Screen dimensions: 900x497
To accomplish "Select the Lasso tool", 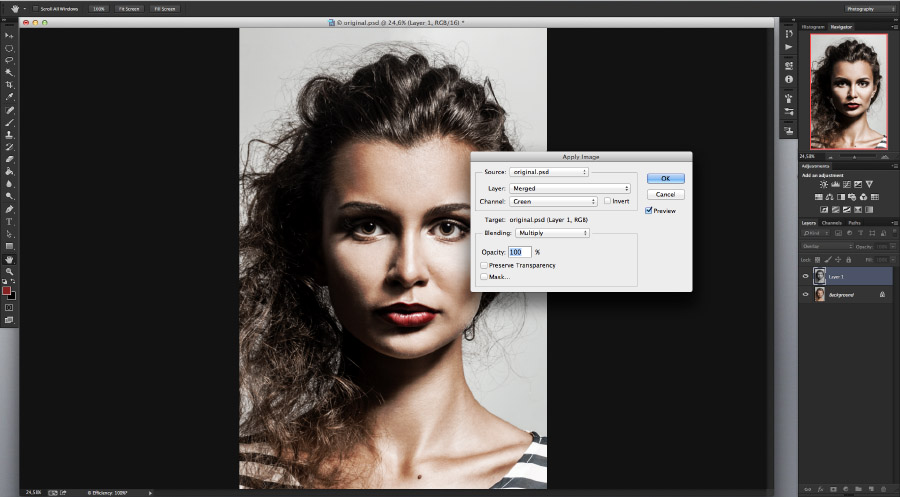I will [x=9, y=60].
